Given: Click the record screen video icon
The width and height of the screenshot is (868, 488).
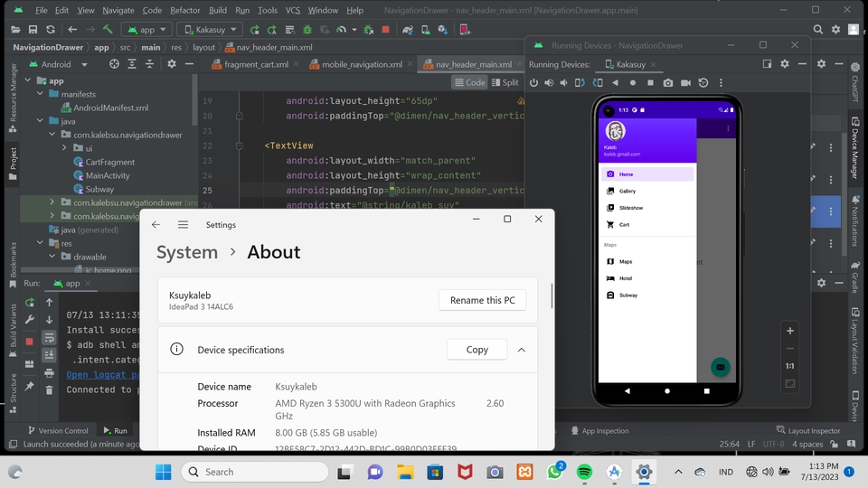Looking at the screenshot, I should coord(685,82).
